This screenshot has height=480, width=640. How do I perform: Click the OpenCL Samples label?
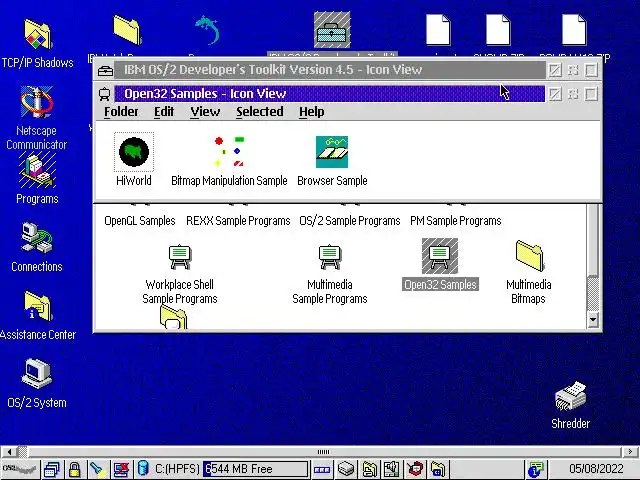[x=140, y=221]
